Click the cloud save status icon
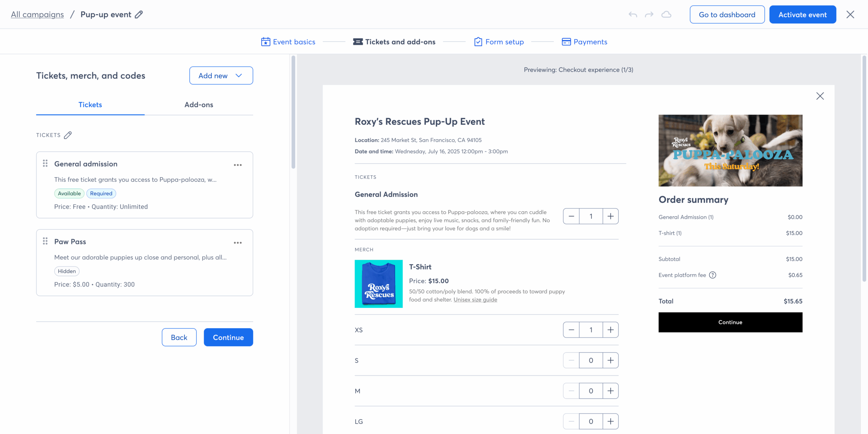Screen dimensions: 868x434 (666, 15)
